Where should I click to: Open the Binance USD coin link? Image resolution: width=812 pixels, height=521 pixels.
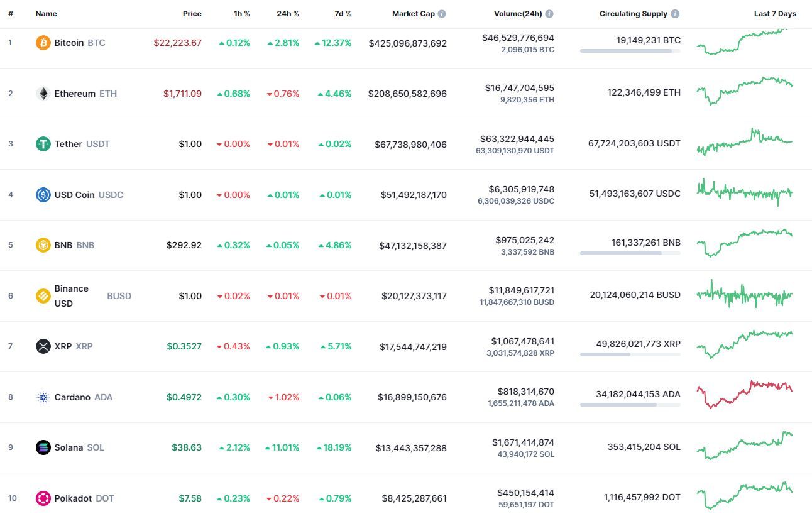71,296
